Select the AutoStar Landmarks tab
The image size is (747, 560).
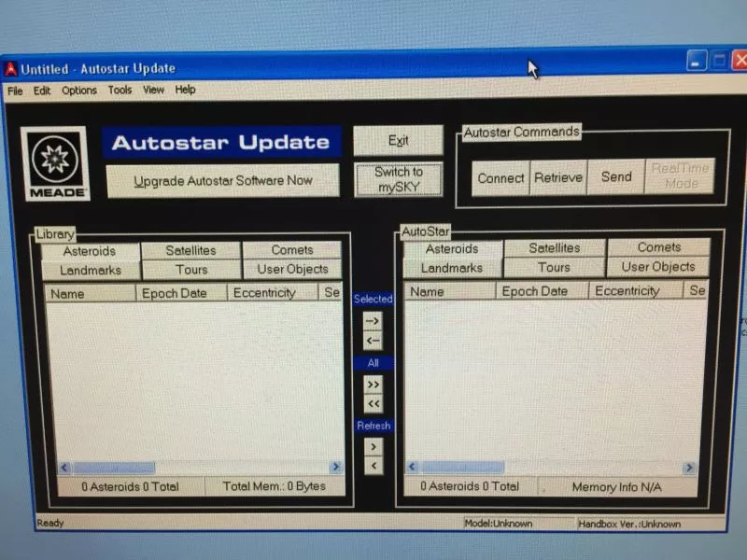coord(452,268)
